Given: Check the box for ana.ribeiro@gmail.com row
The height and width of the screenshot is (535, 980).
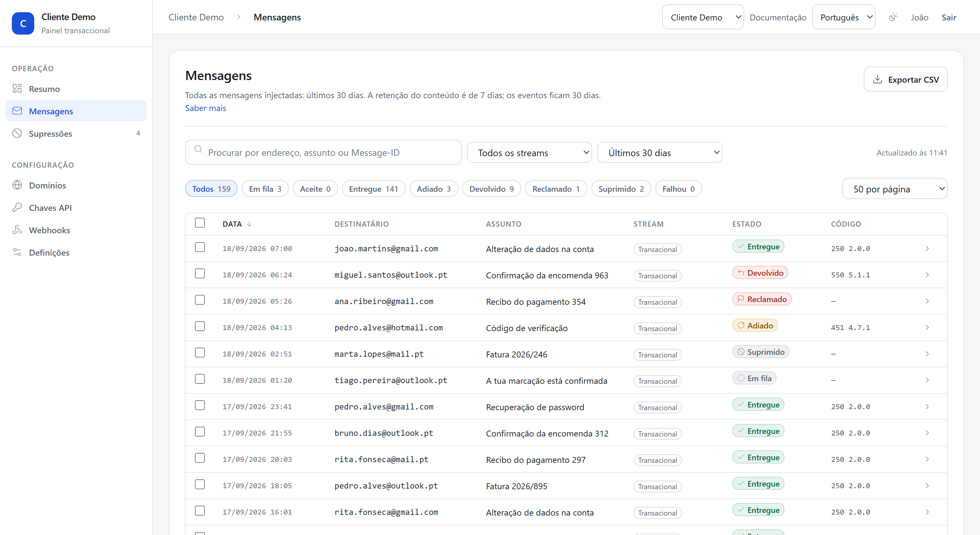Looking at the screenshot, I should coord(200,300).
